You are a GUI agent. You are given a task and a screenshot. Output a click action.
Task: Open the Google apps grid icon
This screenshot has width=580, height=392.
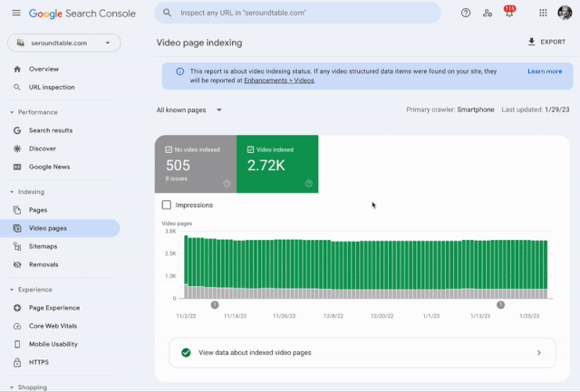click(x=543, y=13)
